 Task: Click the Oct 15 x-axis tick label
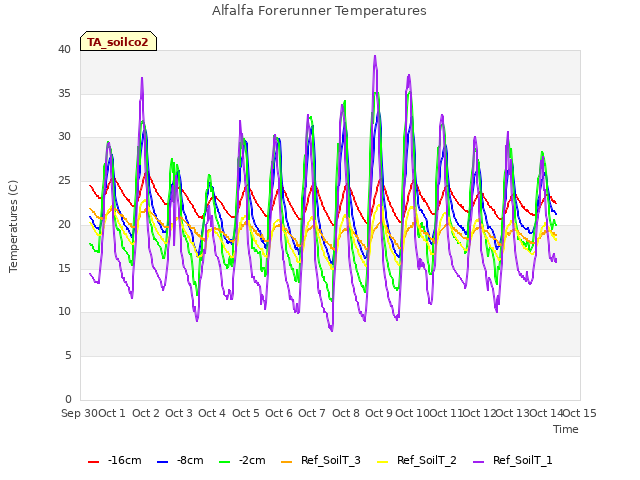point(580,413)
